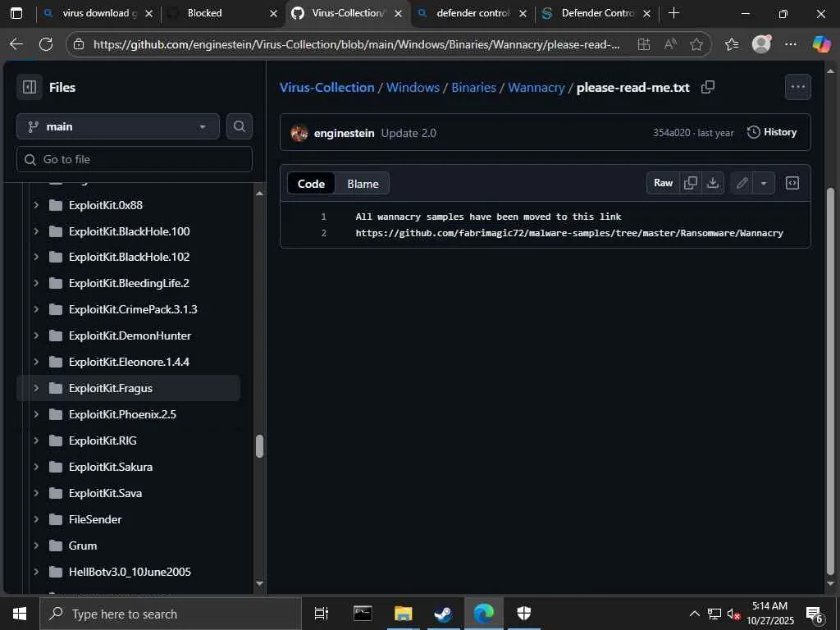The image size is (840, 630).
Task: Open the Raw file view
Action: tap(663, 183)
